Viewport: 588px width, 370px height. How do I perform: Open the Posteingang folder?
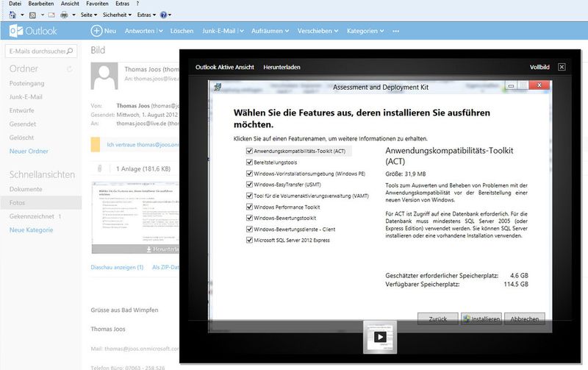[26, 83]
